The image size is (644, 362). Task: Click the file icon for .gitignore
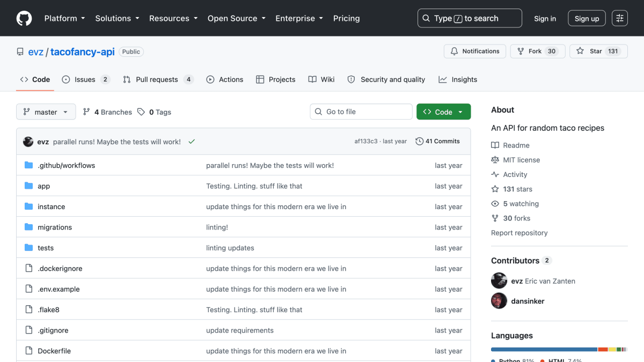(29, 330)
